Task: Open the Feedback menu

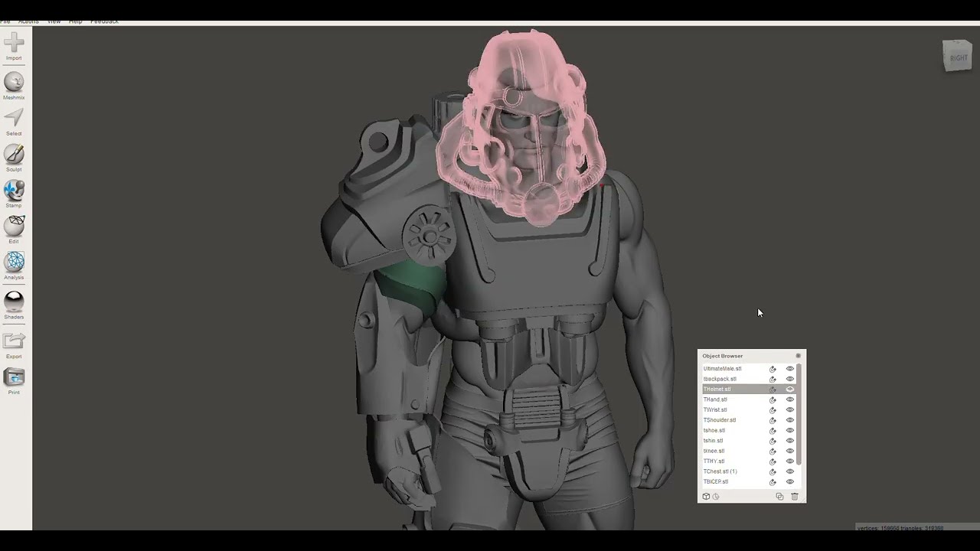Action: 104,22
